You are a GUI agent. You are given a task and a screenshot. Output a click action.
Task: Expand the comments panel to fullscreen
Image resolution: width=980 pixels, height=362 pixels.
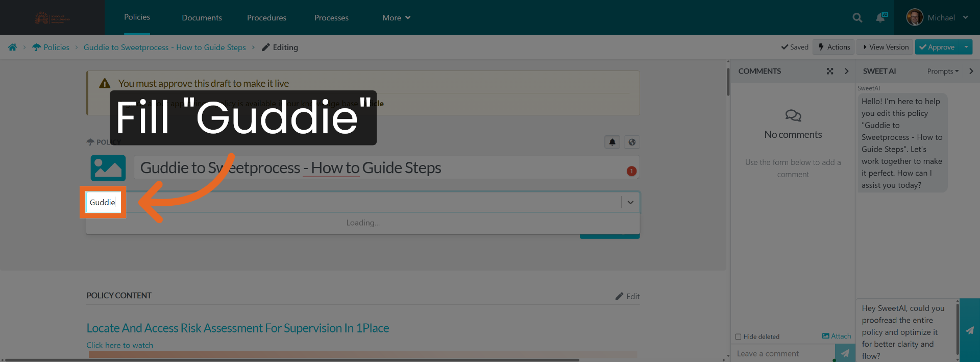(830, 71)
